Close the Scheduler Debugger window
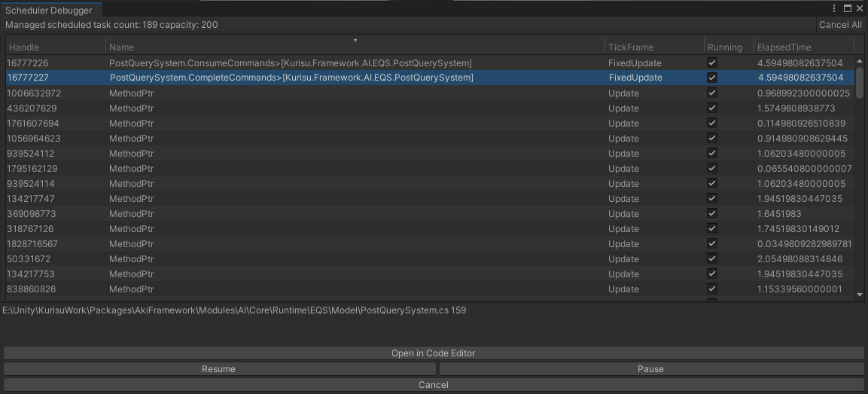The width and height of the screenshot is (868, 394). point(860,8)
